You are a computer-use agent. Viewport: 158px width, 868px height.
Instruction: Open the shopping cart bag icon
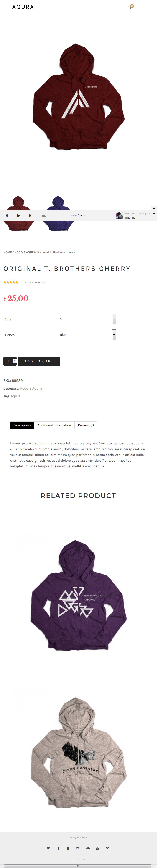coord(129,8)
